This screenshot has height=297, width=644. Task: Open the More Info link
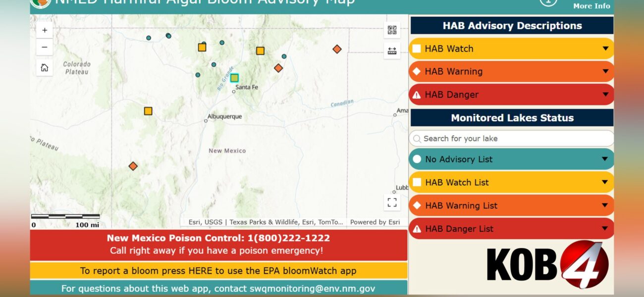[x=591, y=6]
